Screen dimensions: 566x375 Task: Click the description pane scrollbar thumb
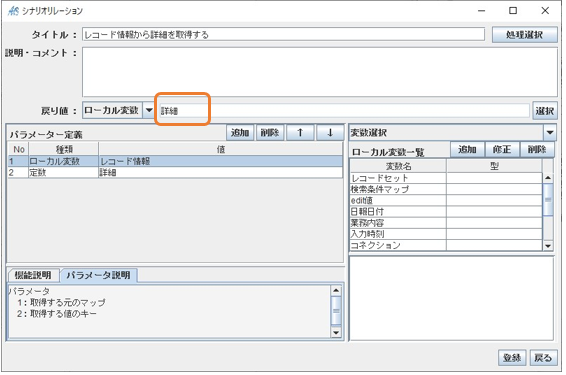(336, 310)
